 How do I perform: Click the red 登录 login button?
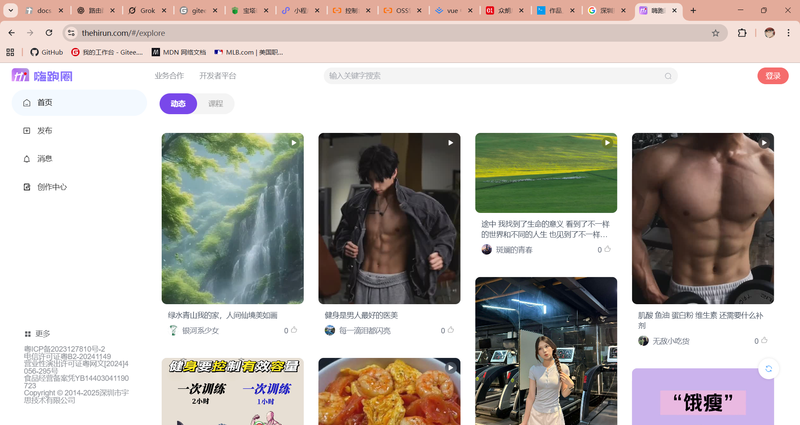coord(773,76)
